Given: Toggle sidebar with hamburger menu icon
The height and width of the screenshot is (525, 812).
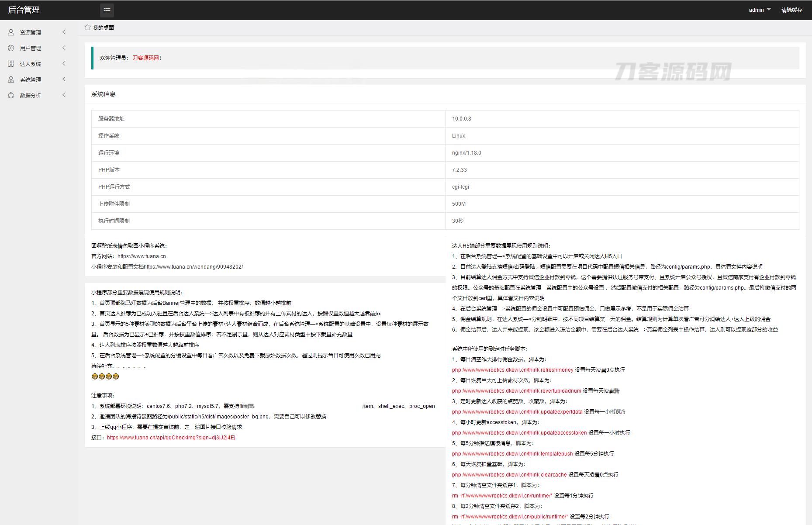Looking at the screenshot, I should pyautogui.click(x=107, y=10).
